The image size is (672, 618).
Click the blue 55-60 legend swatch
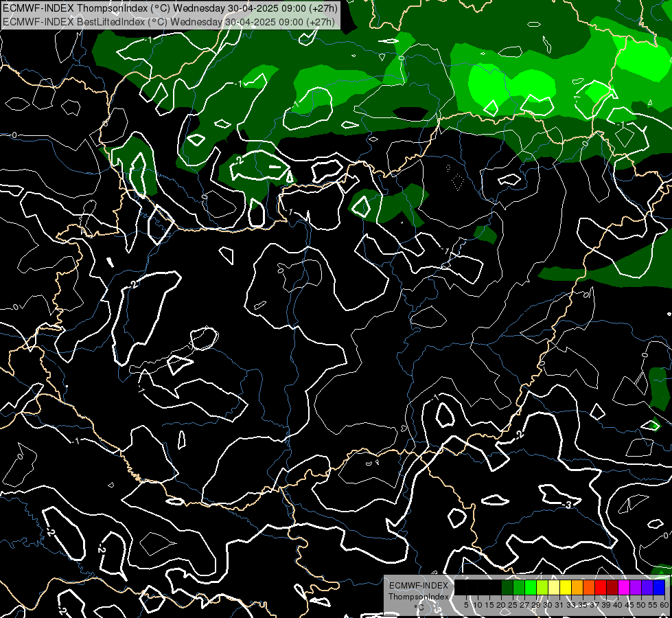659,587
